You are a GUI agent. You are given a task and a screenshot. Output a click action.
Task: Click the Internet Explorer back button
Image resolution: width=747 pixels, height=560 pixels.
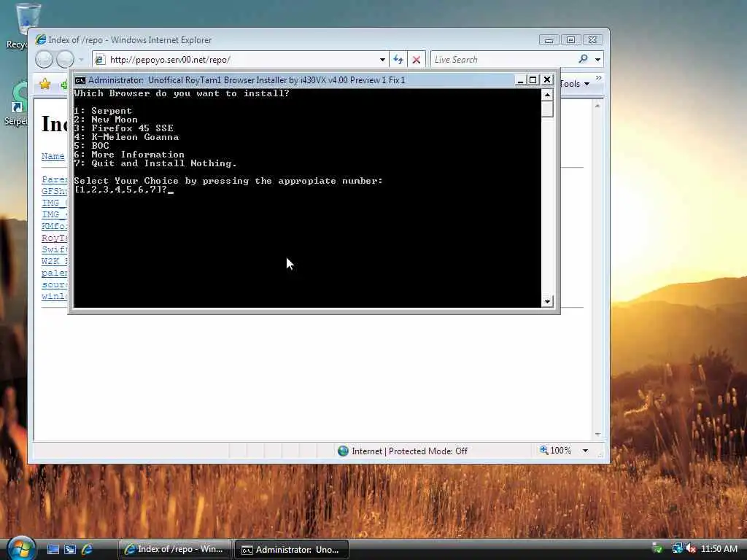point(44,60)
